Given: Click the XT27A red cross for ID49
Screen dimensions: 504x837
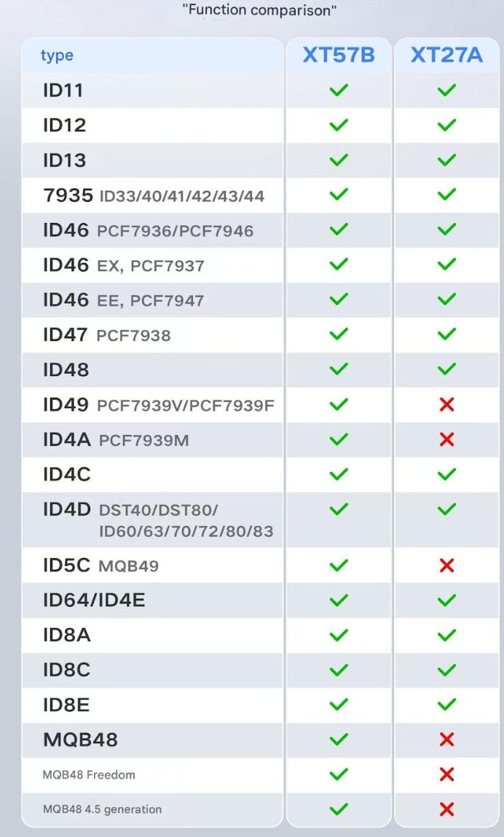Looking at the screenshot, I should 446,404.
